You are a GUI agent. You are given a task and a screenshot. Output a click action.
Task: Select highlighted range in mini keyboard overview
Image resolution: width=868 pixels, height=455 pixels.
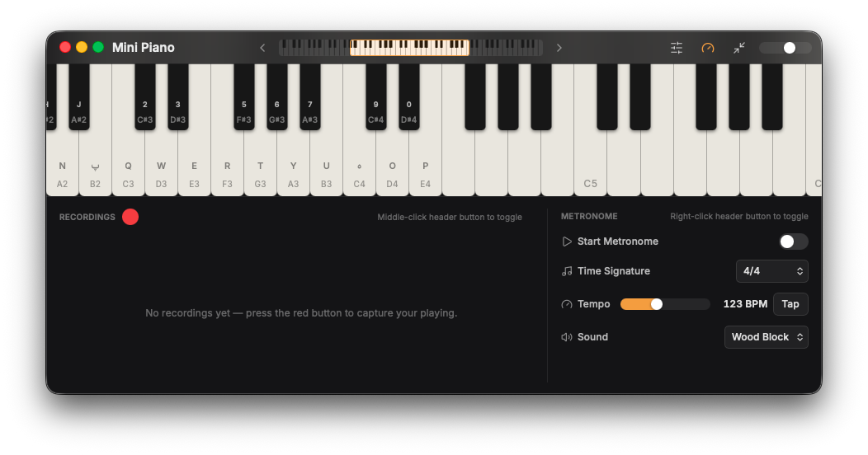pos(409,48)
